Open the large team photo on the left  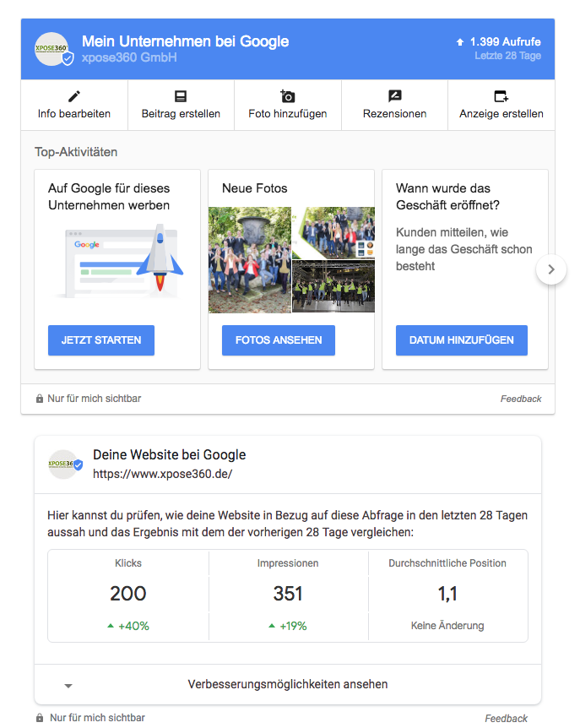pyautogui.click(x=250, y=260)
